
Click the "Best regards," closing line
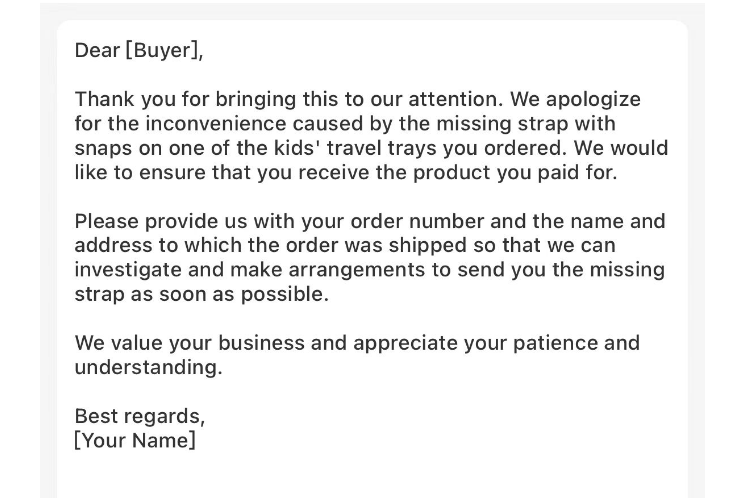coord(140,416)
